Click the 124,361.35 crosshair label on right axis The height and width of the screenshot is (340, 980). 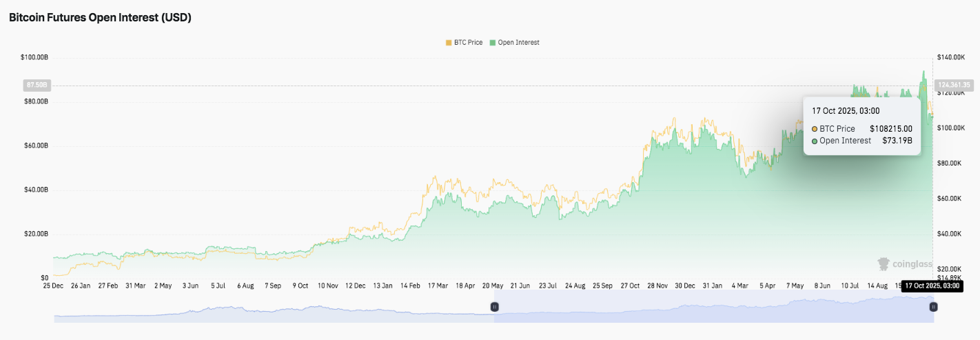(953, 85)
